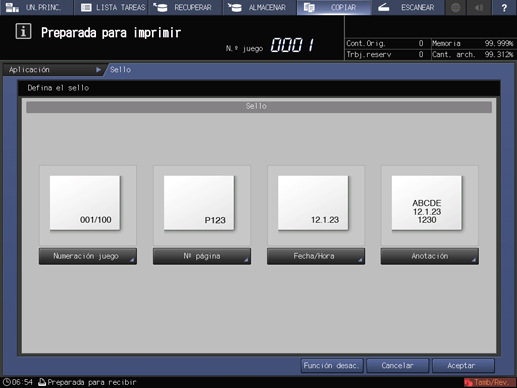Click the Memoria 99.999% value

pyautogui.click(x=499, y=43)
